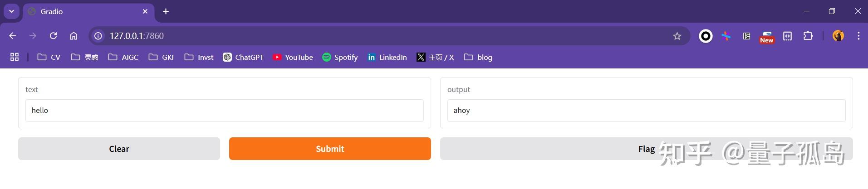Open a new browser tab
Viewport: 868px width, 189px height.
(x=166, y=11)
